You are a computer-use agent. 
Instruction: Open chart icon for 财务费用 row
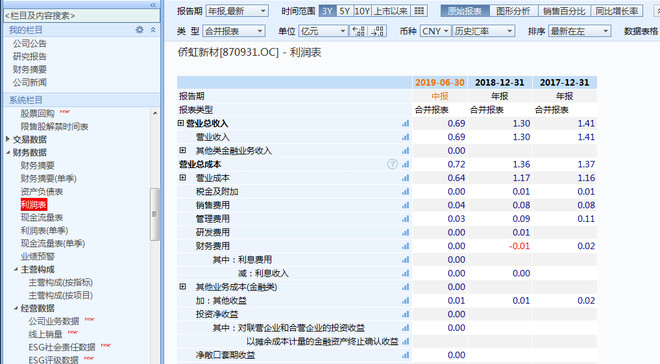coord(405,246)
